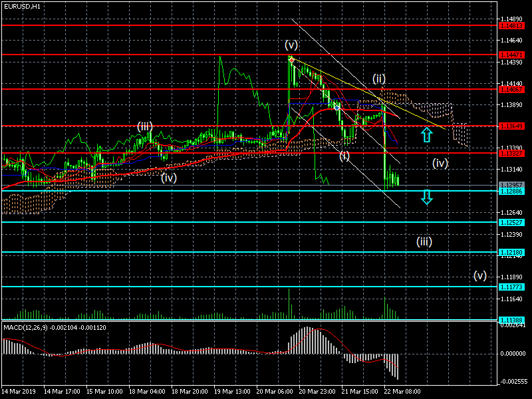Select the cyan 1.11773 price level tag
The width and height of the screenshot is (532, 399).
click(x=511, y=287)
